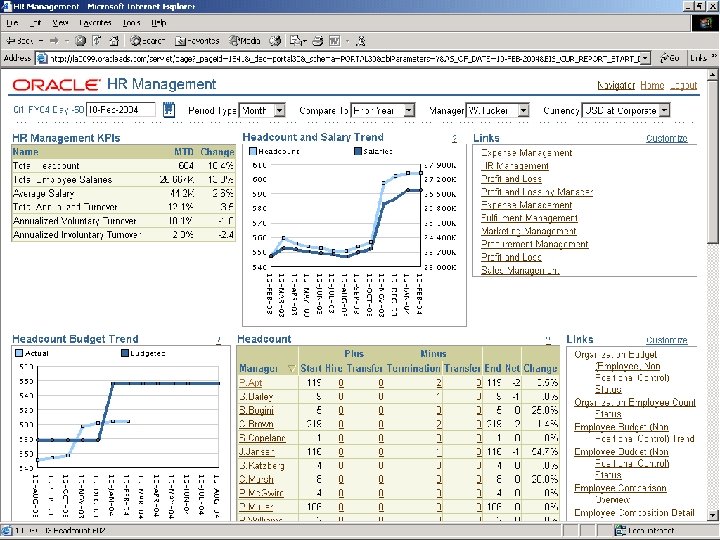
Task: Toggle sort on the Manager column arrow
Action: [291, 368]
